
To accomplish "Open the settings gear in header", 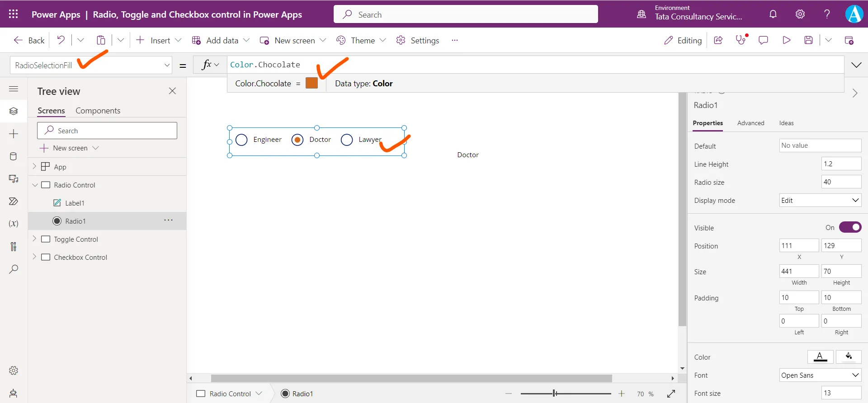I will [800, 14].
